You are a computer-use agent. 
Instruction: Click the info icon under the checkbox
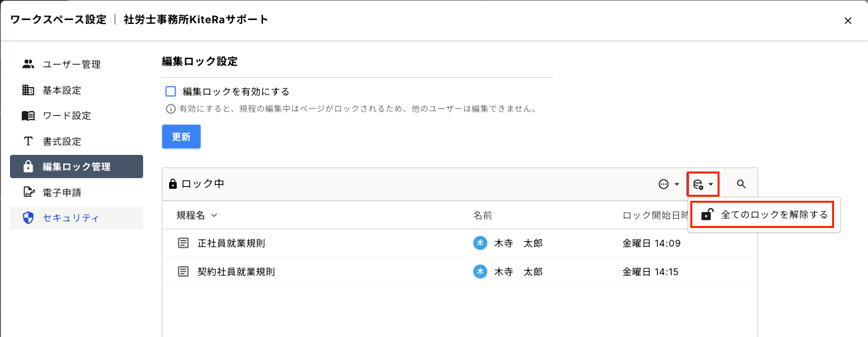(x=170, y=108)
